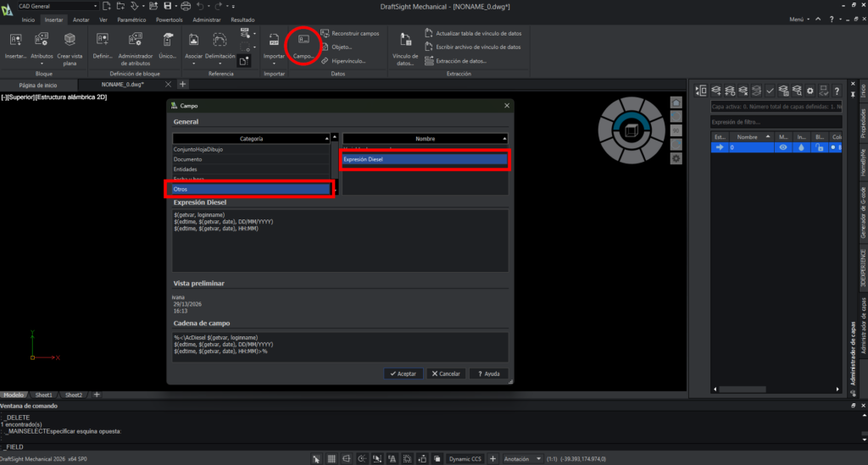The height and width of the screenshot is (465, 868).
Task: Select Entidades in the Categoría list
Action: [251, 169]
